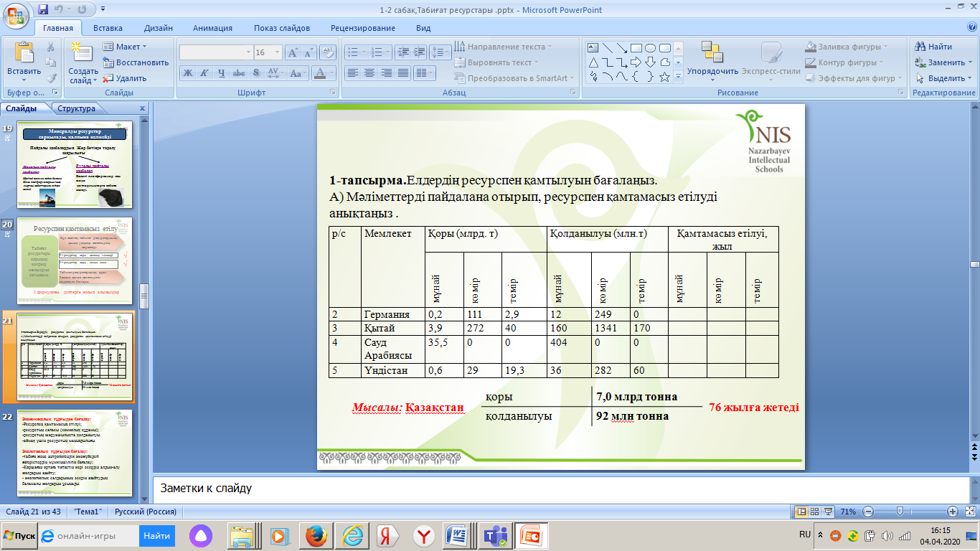Click the Найти button in ribbon

(933, 47)
